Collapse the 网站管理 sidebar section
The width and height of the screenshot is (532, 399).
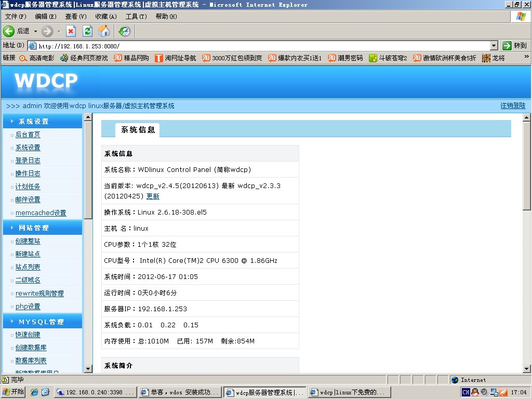click(x=43, y=228)
